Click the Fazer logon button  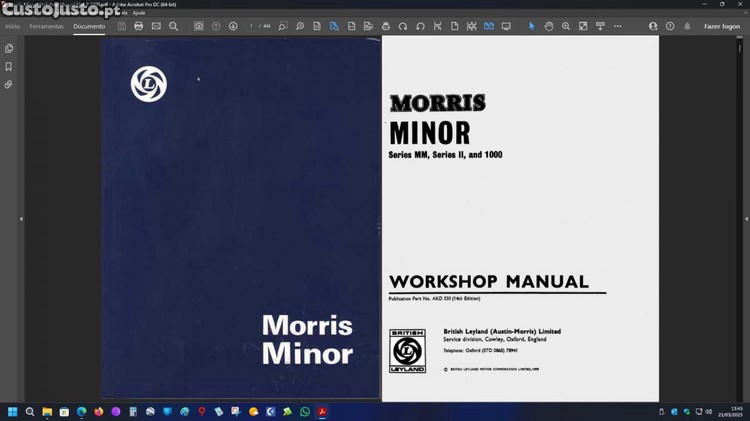point(721,26)
